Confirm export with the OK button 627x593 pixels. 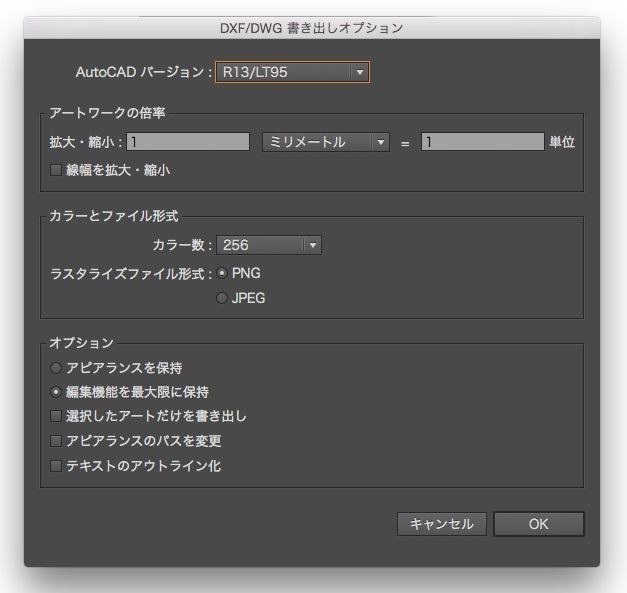click(539, 524)
